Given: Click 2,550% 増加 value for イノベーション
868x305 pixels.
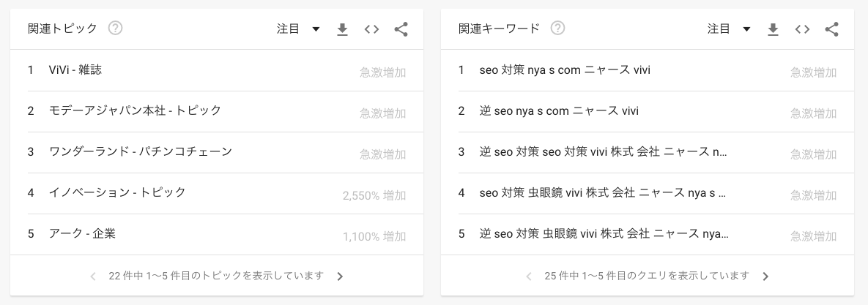Looking at the screenshot, I should [374, 195].
